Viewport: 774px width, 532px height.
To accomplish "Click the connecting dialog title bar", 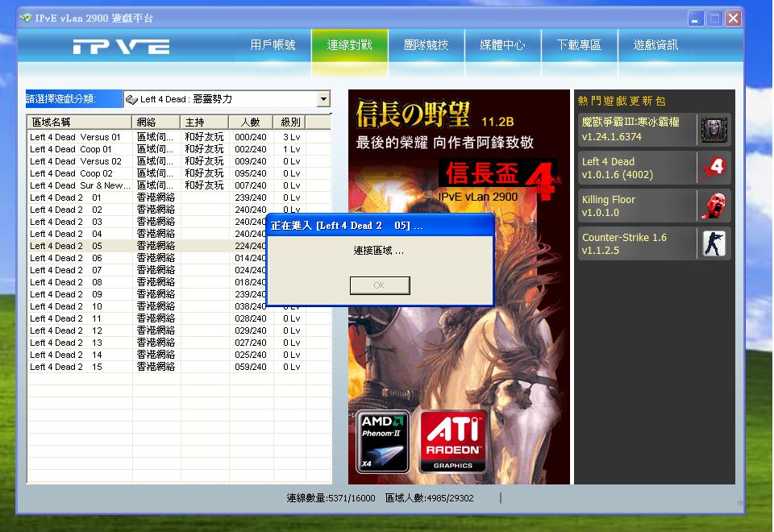I will tap(380, 226).
